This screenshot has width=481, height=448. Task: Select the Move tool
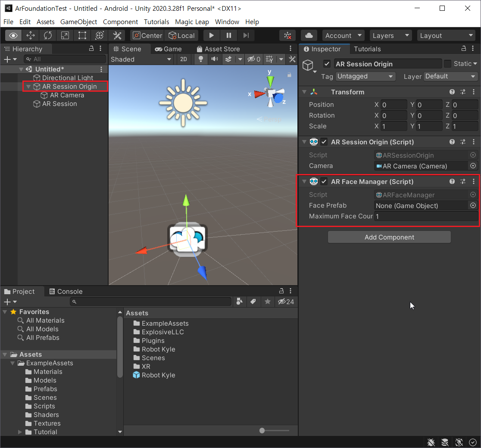(31, 36)
